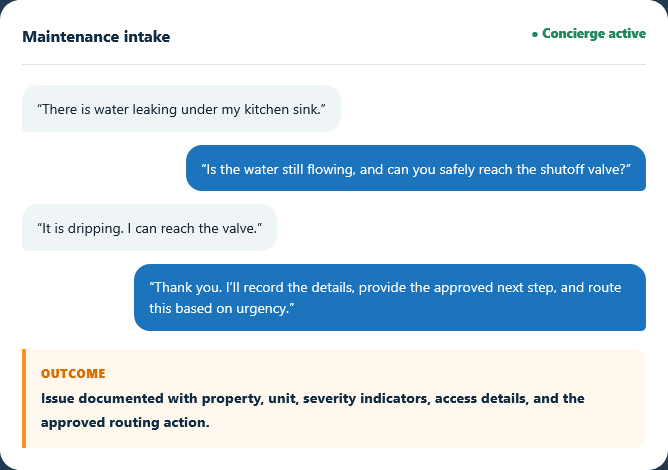Select the 'Issue documented' first outcome line
This screenshot has height=470, width=668.
click(313, 398)
